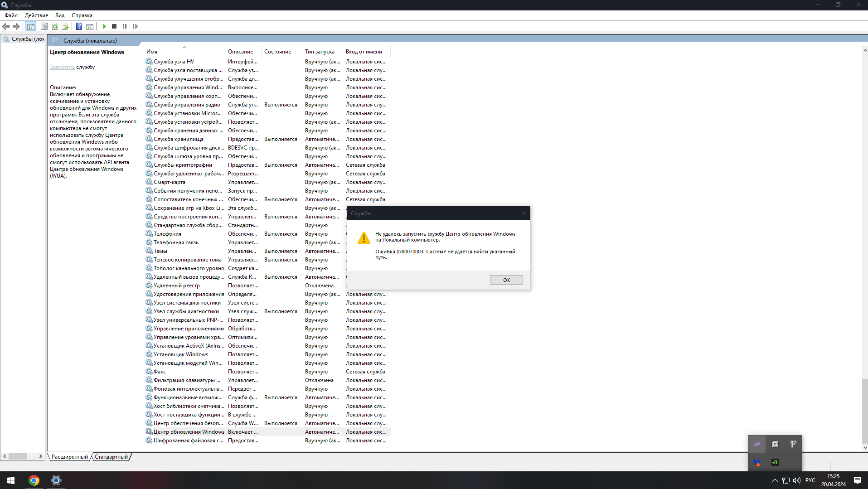Start service with green play icon

tap(104, 26)
